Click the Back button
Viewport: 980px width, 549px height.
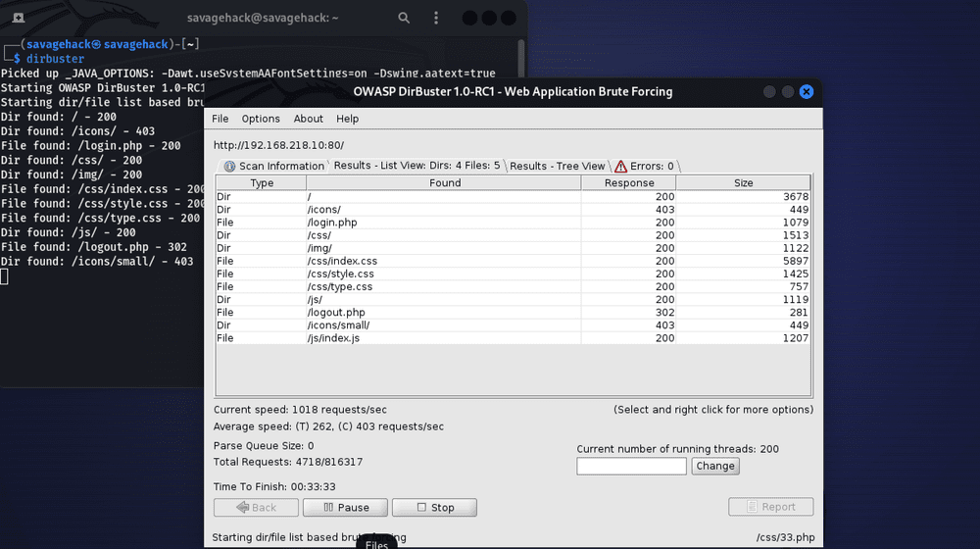click(x=256, y=507)
